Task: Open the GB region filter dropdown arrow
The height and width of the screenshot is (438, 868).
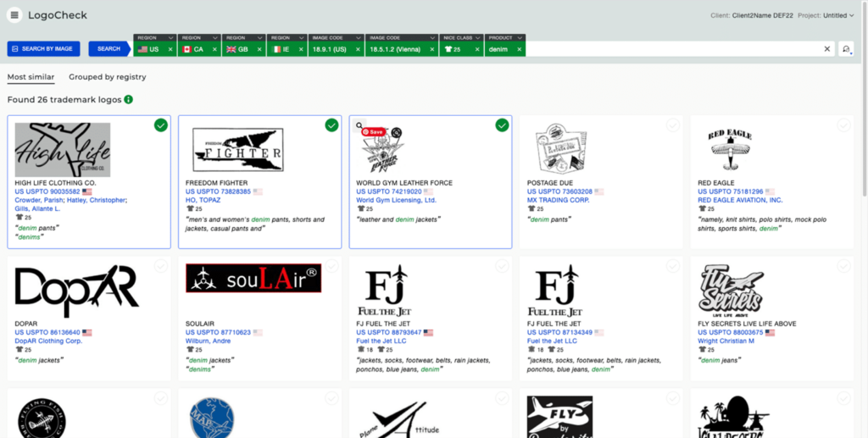Action: (259, 37)
